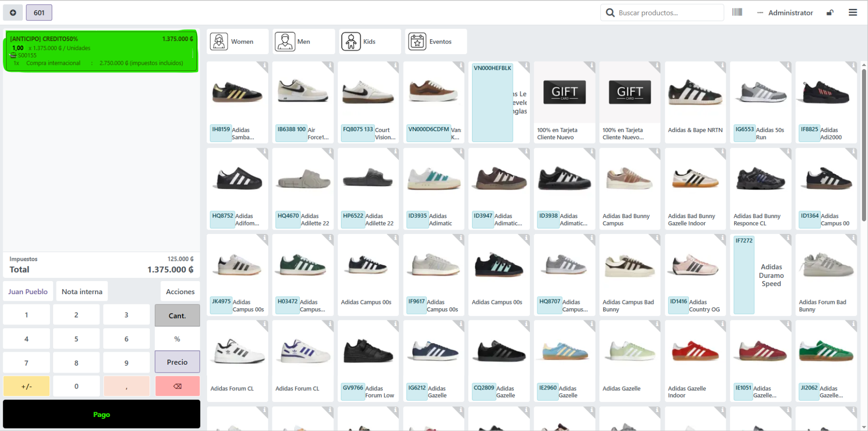Add Adidas Campus H03472 green product
The image size is (868, 431).
(x=303, y=275)
